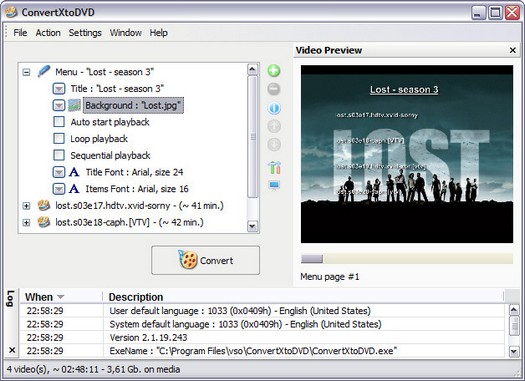Screen dimensions: 525x381
Task: Open the Help menu
Action: (x=158, y=33)
